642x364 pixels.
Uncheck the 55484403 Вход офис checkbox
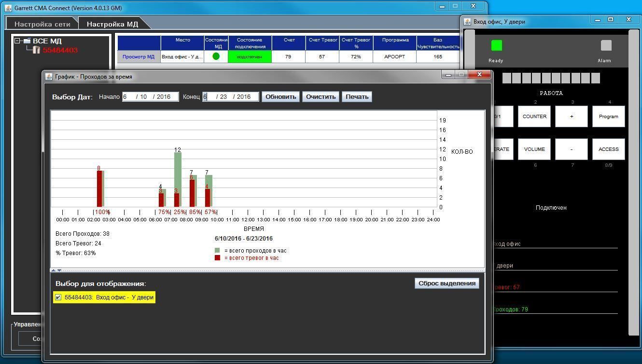(58, 297)
